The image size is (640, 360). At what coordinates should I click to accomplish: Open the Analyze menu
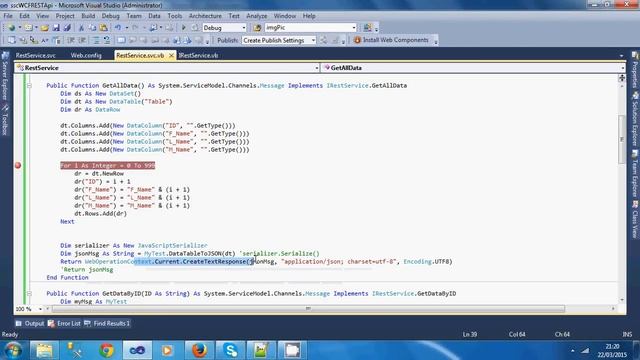257,16
